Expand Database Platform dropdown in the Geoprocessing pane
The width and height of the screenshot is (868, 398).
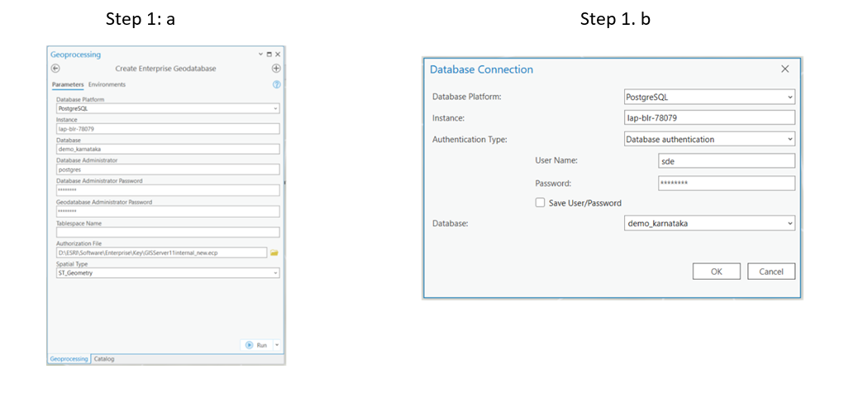click(x=275, y=108)
